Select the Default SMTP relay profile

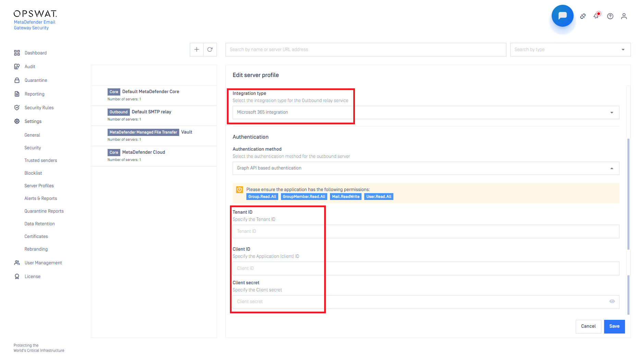pos(154,116)
